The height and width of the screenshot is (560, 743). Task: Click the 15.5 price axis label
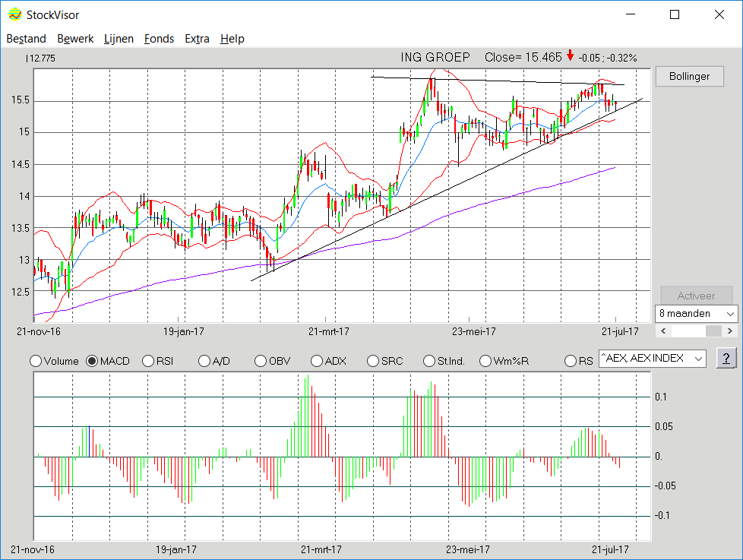click(21, 100)
